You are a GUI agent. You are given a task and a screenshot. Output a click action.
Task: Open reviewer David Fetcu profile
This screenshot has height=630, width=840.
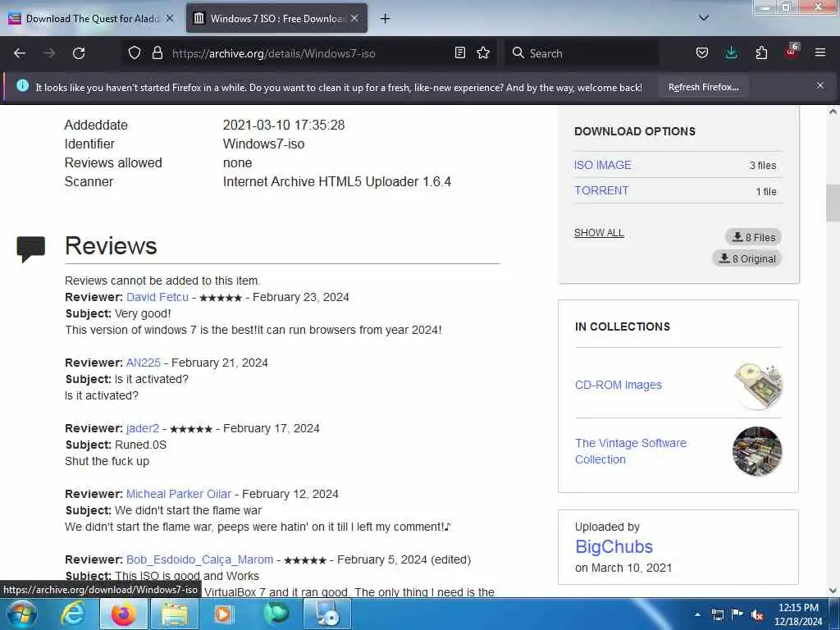pyautogui.click(x=157, y=297)
